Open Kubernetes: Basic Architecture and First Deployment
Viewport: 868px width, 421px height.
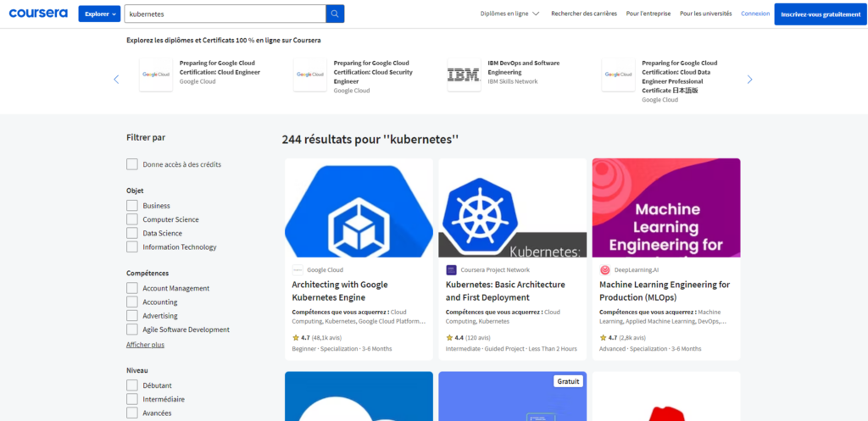pos(505,291)
